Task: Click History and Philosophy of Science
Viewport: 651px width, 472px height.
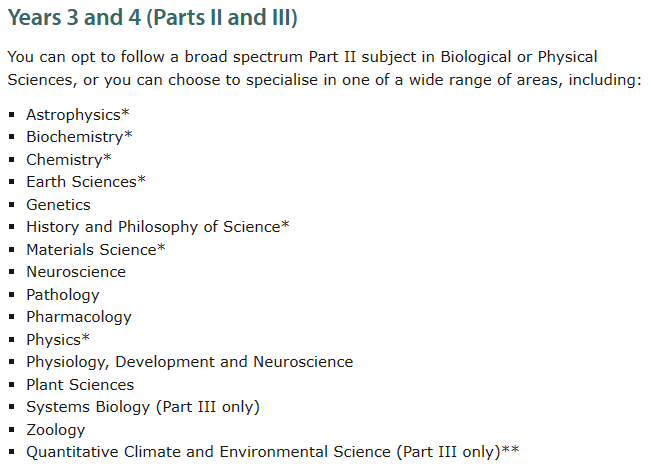Action: 158,227
